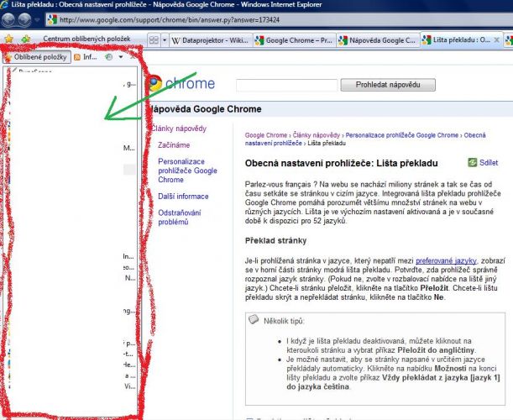Click Články nápovědy breadcrumb link

point(316,135)
